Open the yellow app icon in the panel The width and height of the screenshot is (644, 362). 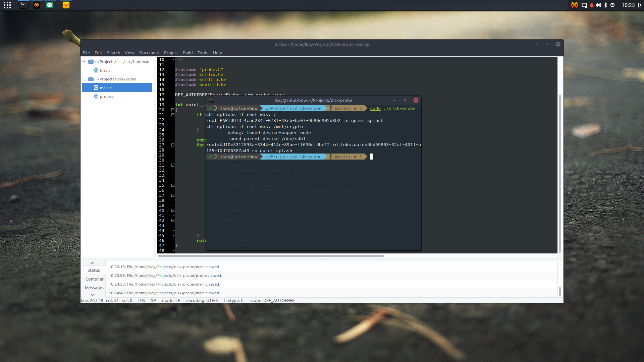click(66, 5)
